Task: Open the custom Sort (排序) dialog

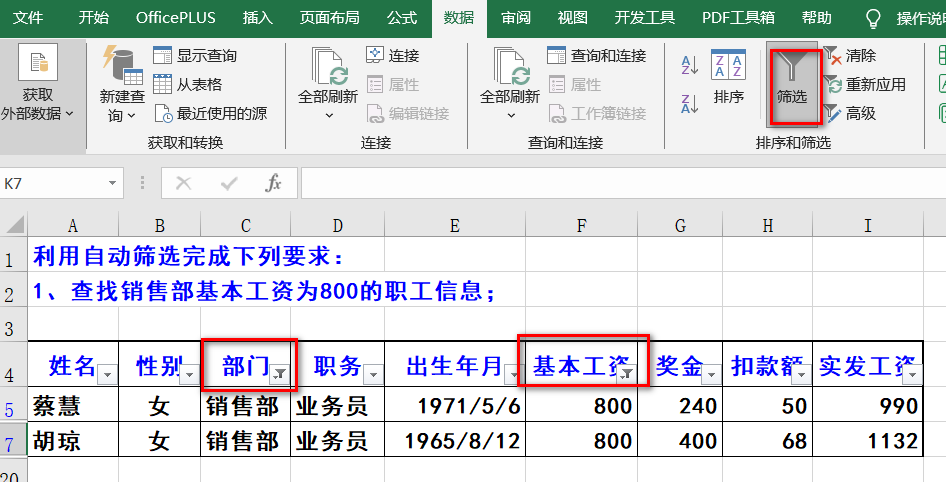Action: (x=728, y=78)
